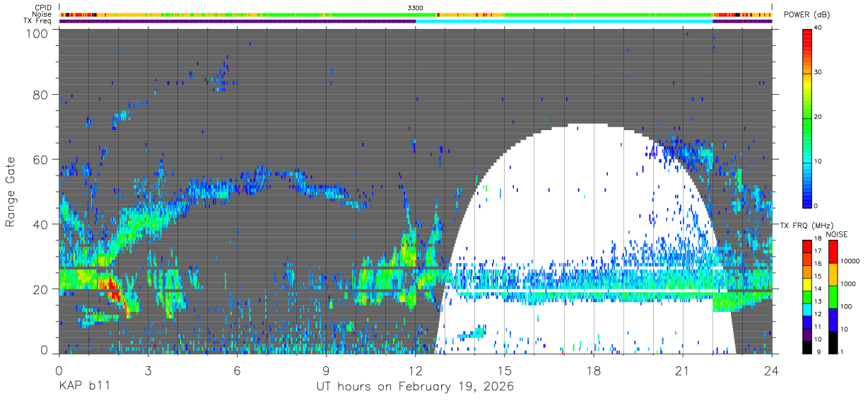
Task: Click the 'Range Gate' axis label
Action: (x=11, y=191)
